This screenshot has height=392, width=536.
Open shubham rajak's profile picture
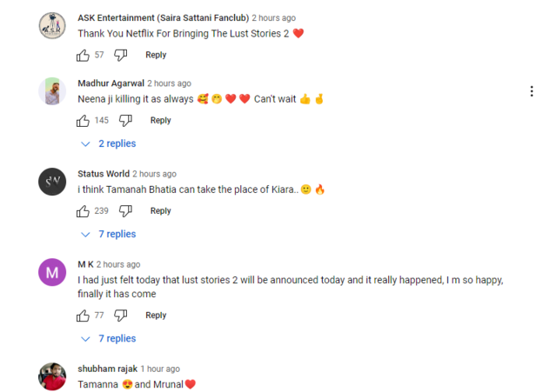pos(52,376)
